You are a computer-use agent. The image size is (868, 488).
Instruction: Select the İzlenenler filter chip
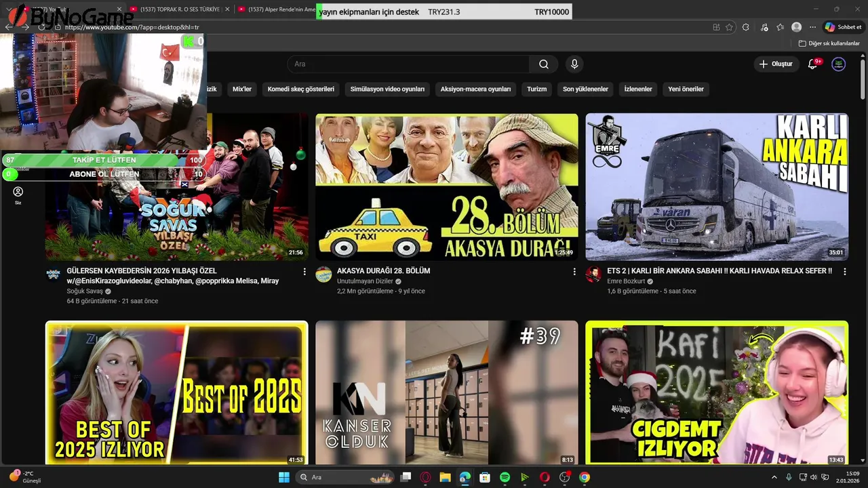click(x=638, y=89)
